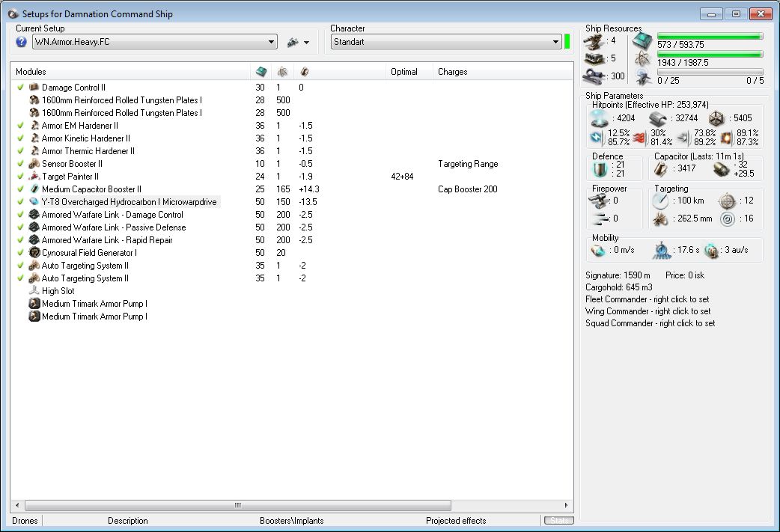Click Wing Commander - right click to set
This screenshot has height=532, width=780.
coord(648,311)
